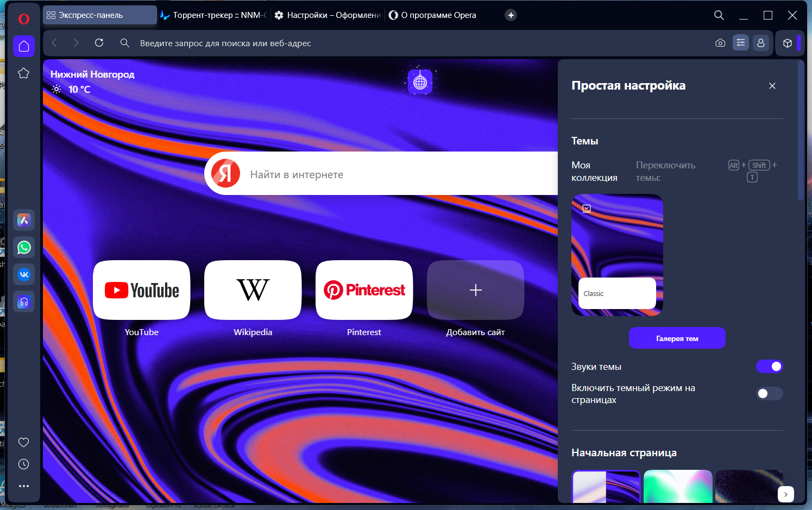Open sidebar setup three-dots menu
812x510 pixels.
tap(23, 486)
